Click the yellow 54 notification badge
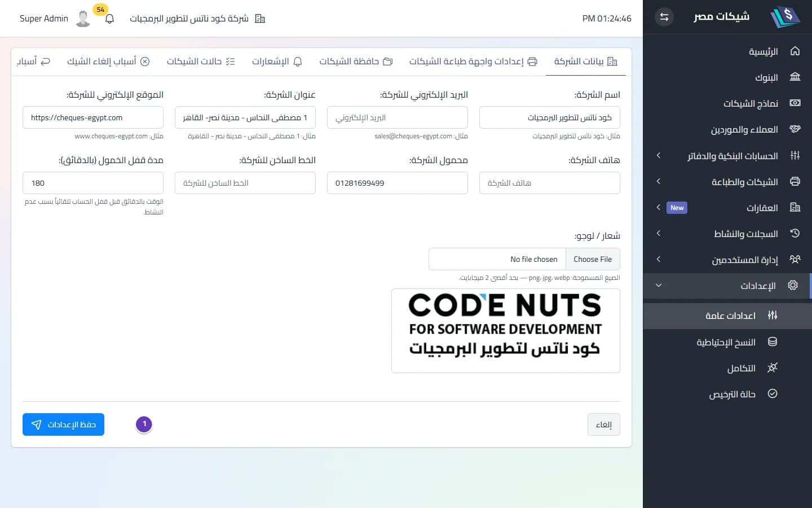 point(100,10)
